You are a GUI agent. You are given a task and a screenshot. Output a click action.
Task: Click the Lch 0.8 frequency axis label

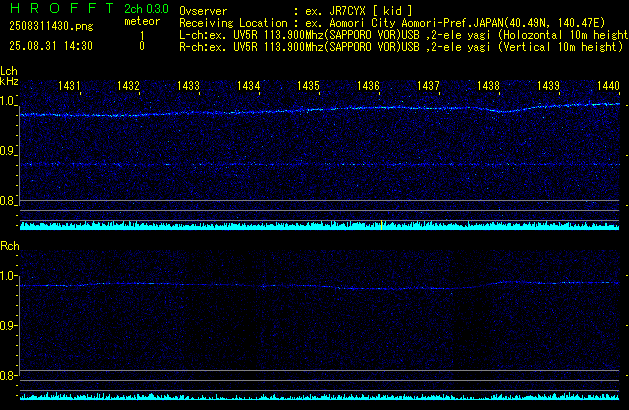pos(8,201)
